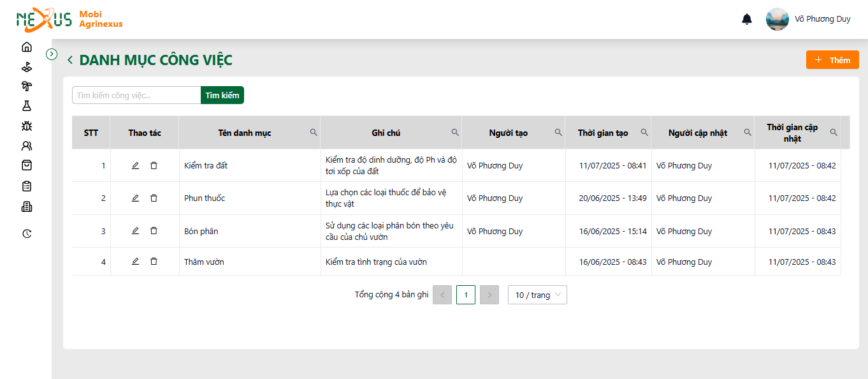Click the Thêm add button
The image size is (868, 379).
click(x=832, y=60)
